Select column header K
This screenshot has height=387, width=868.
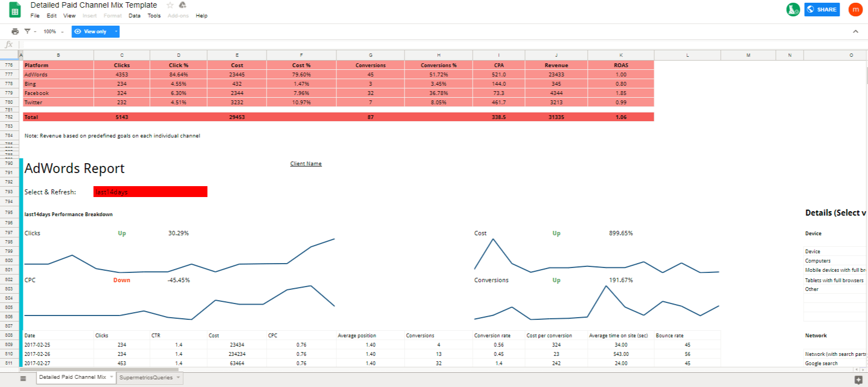(x=621, y=55)
